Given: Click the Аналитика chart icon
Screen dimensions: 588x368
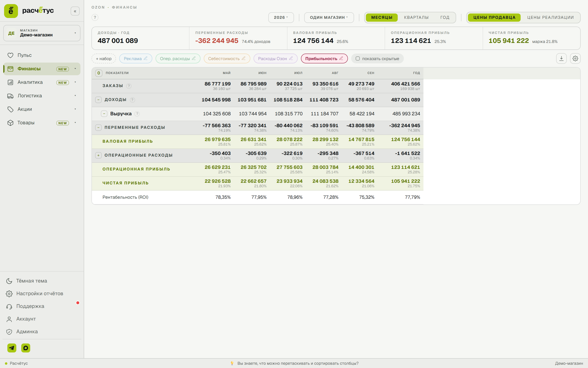Looking at the screenshot, I should [10, 82].
